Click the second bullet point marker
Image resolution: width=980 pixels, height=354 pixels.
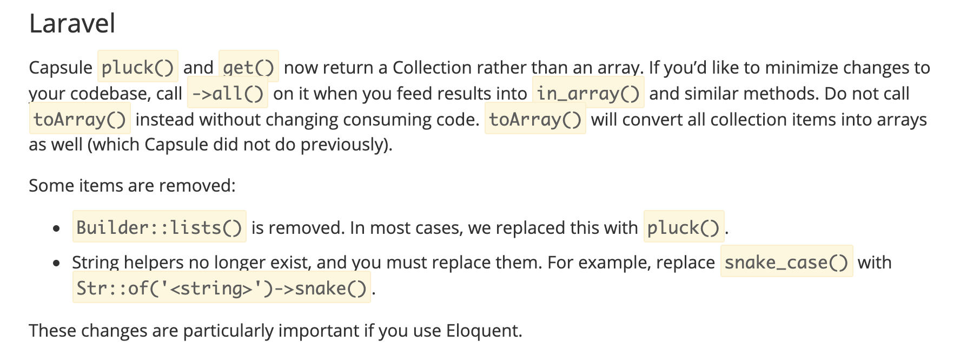pos(56,263)
